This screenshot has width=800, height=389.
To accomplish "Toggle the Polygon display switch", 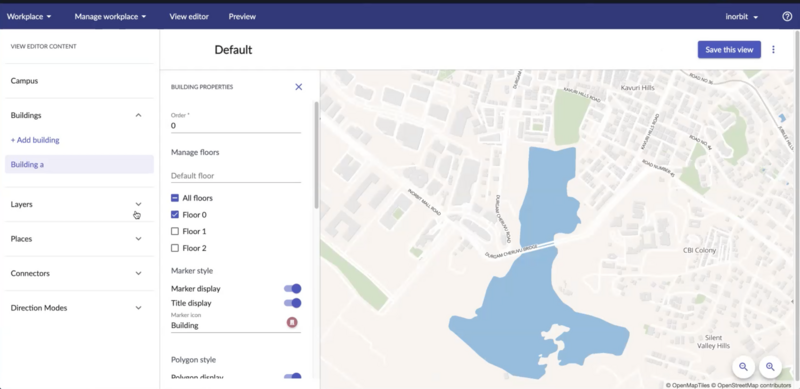I will (292, 377).
